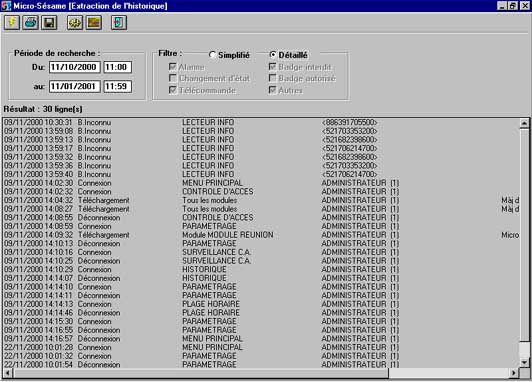Select the 14:10:16 Connexion SURVEILLANCE C.A. row
532x382 pixels.
coord(261,252)
